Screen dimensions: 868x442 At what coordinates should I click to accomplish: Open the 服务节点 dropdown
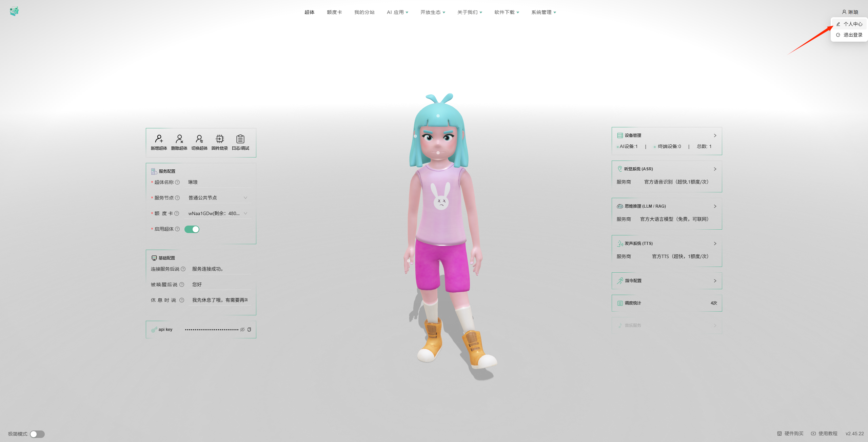217,198
